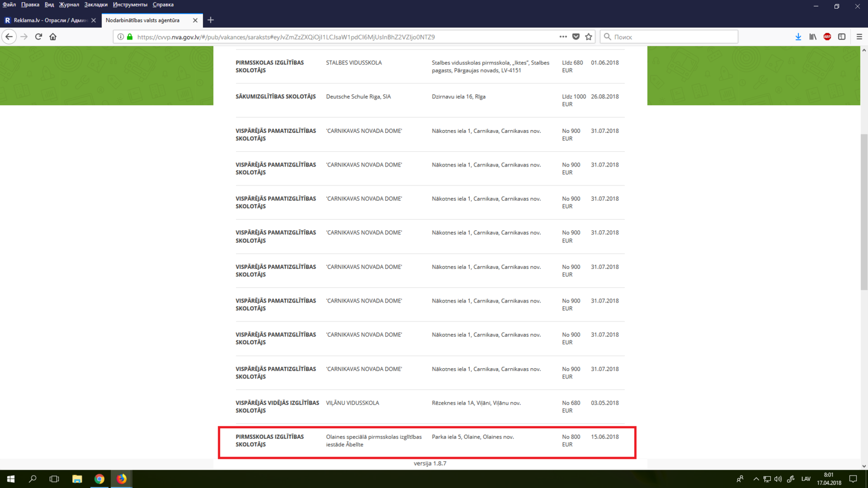Open the Library icon in toolbar
Screen dimensions: 868x488
click(813, 37)
